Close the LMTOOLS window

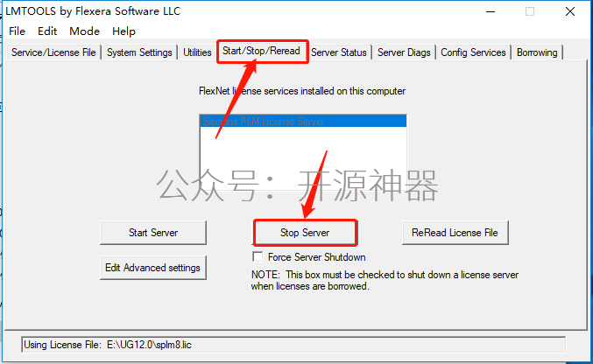[x=570, y=11]
